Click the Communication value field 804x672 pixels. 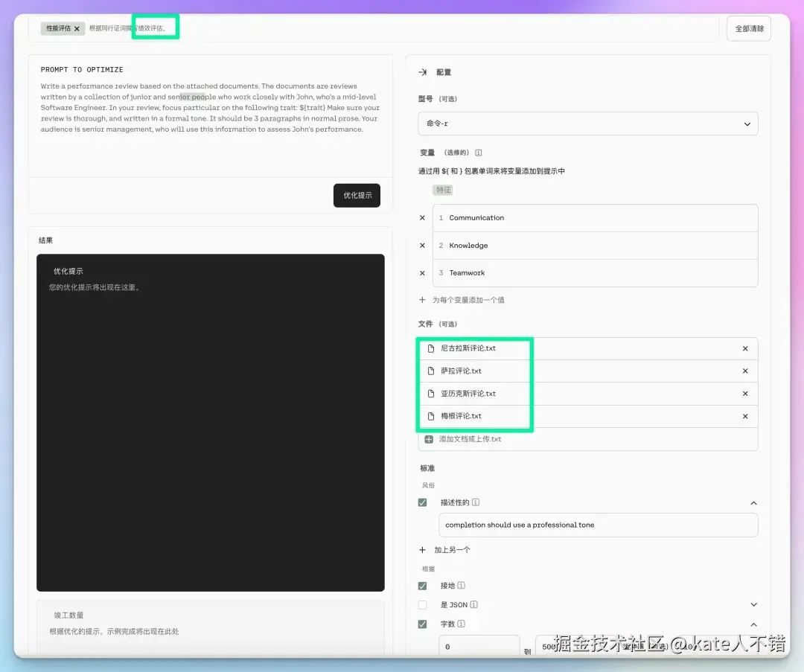(595, 218)
